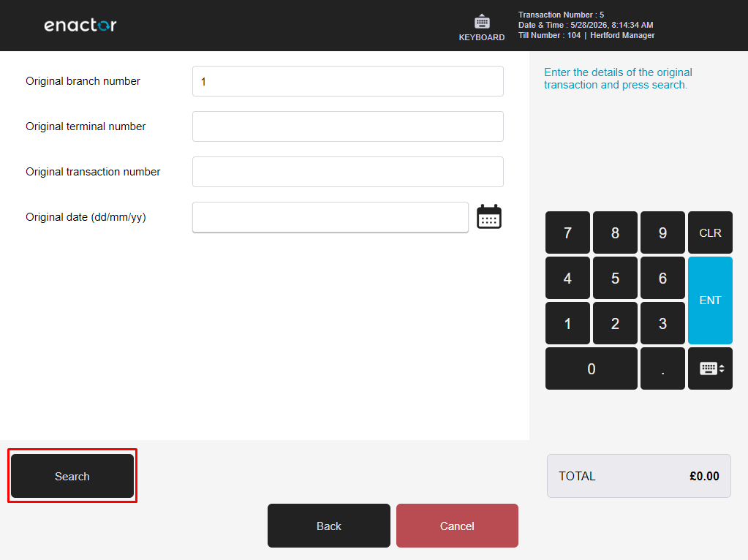
Task: Tap keypad digit 4
Action: [567, 278]
